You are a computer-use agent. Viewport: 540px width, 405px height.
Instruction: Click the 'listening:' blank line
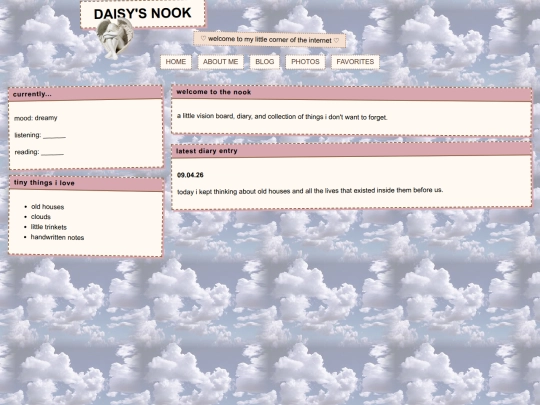40,135
